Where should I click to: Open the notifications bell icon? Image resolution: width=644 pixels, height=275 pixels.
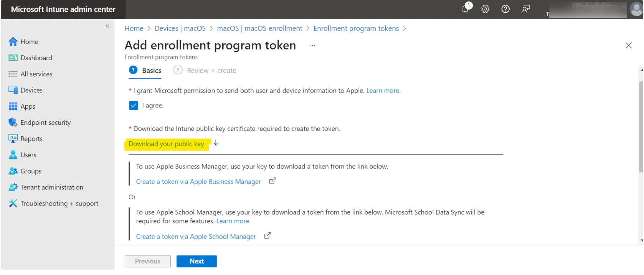pyautogui.click(x=466, y=9)
